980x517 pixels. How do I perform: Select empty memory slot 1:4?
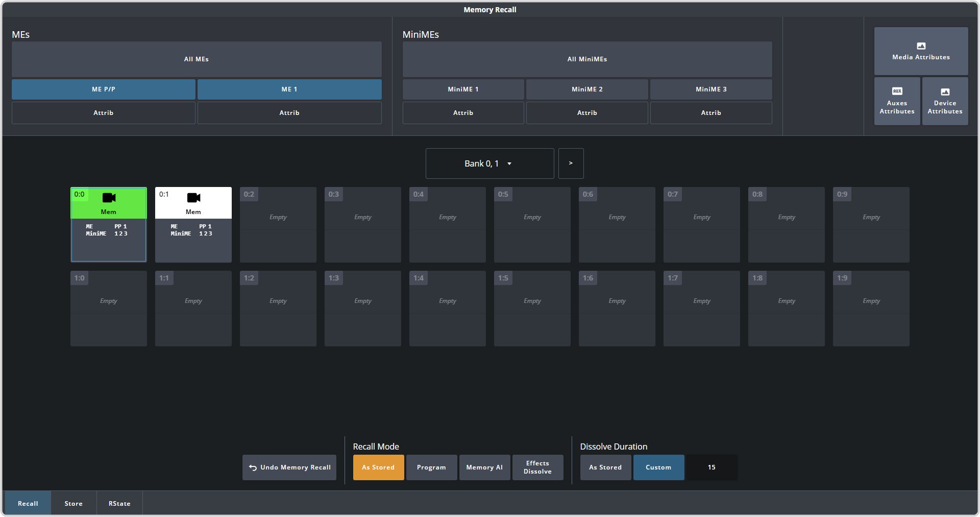click(x=448, y=309)
